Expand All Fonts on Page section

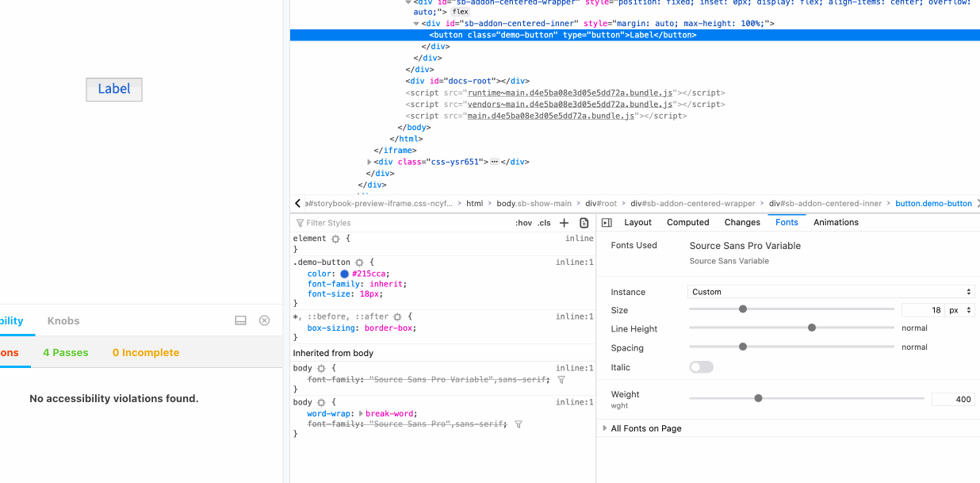pos(606,428)
